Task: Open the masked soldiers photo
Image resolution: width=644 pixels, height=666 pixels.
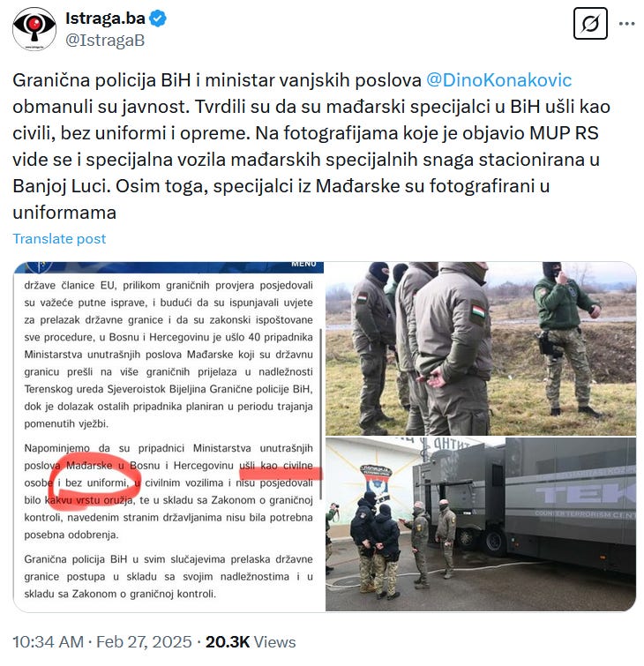Action: [481, 348]
